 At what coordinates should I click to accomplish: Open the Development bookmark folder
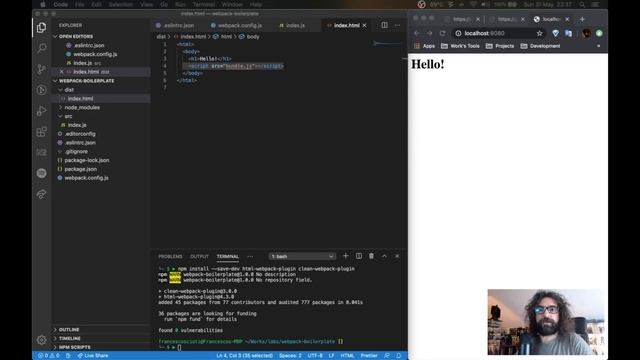point(540,46)
